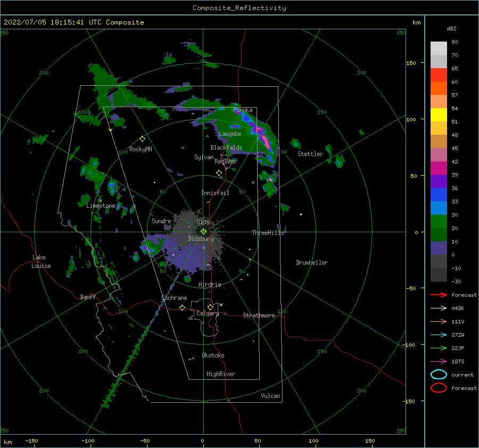
Task: Click the HighRiver city label
Action: [221, 374]
